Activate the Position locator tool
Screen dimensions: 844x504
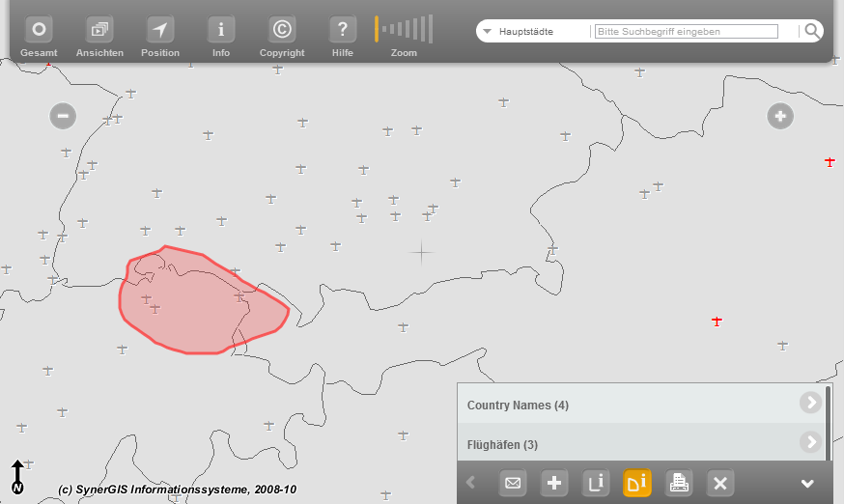pos(160,30)
